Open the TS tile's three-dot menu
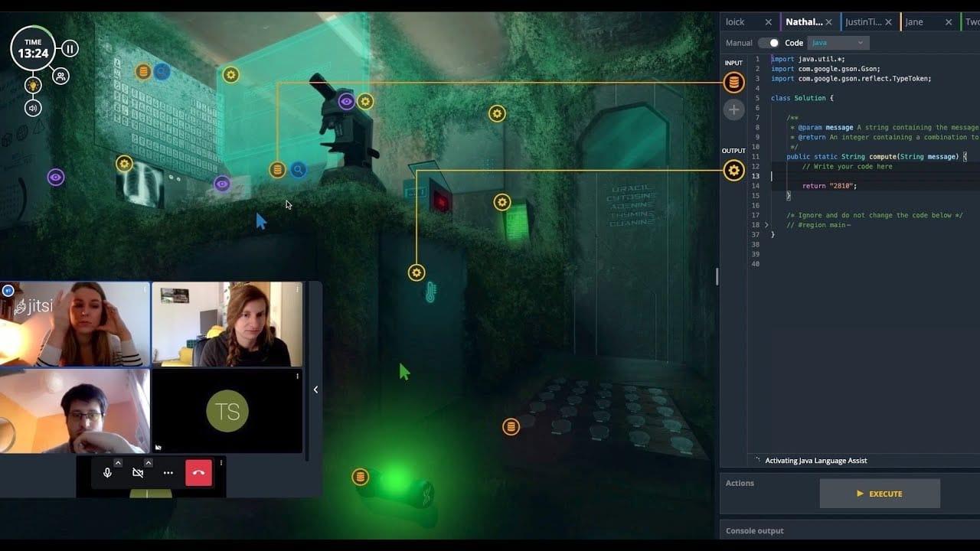 coord(297,376)
